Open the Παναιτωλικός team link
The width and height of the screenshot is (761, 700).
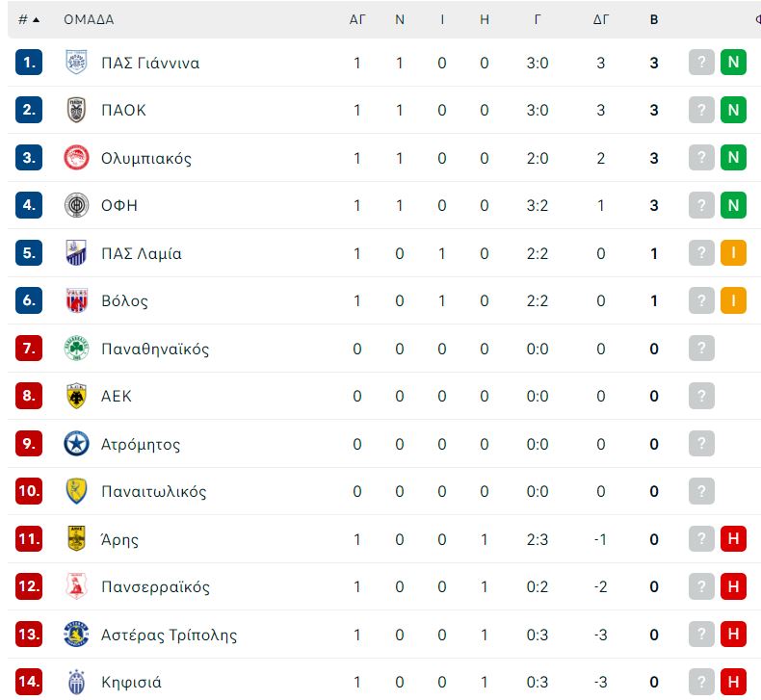click(153, 491)
